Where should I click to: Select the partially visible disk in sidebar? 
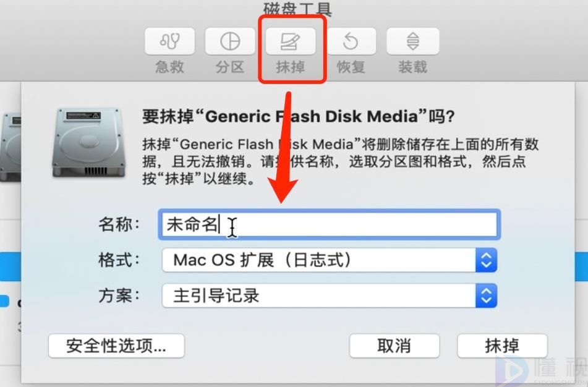pos(10,148)
